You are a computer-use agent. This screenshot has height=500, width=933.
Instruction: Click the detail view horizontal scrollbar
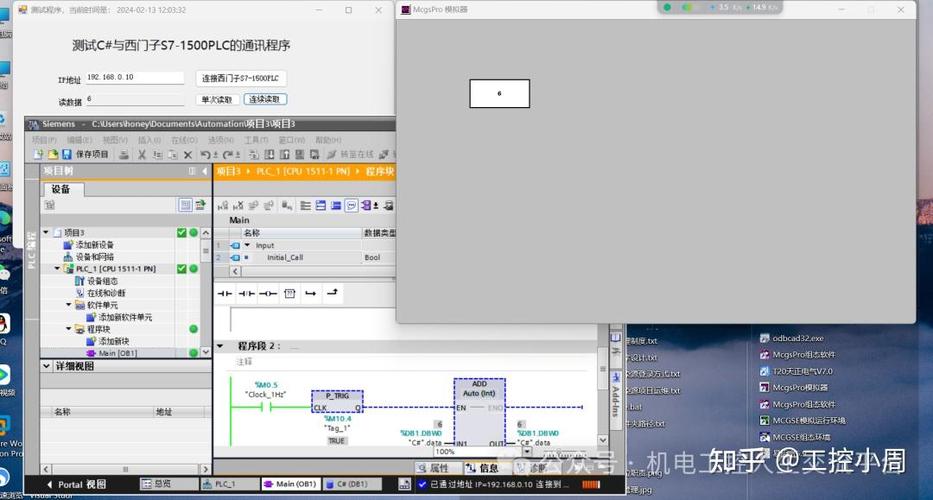125,470
